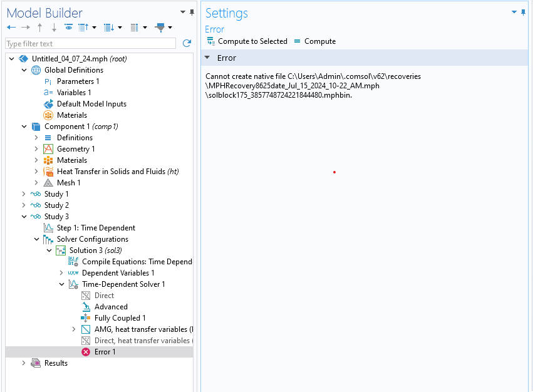Select the Error 1 node

coord(105,352)
